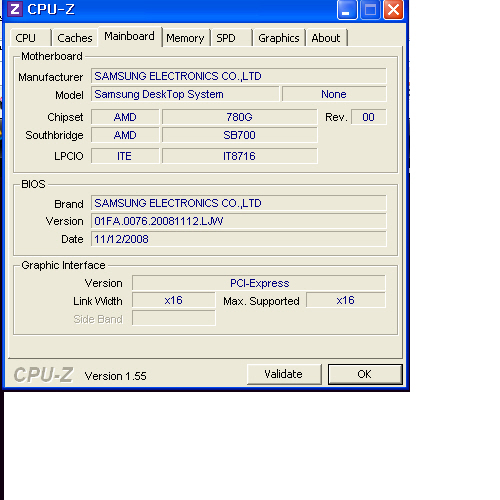Open the SPD tab
500x500 pixels.
coord(232,38)
